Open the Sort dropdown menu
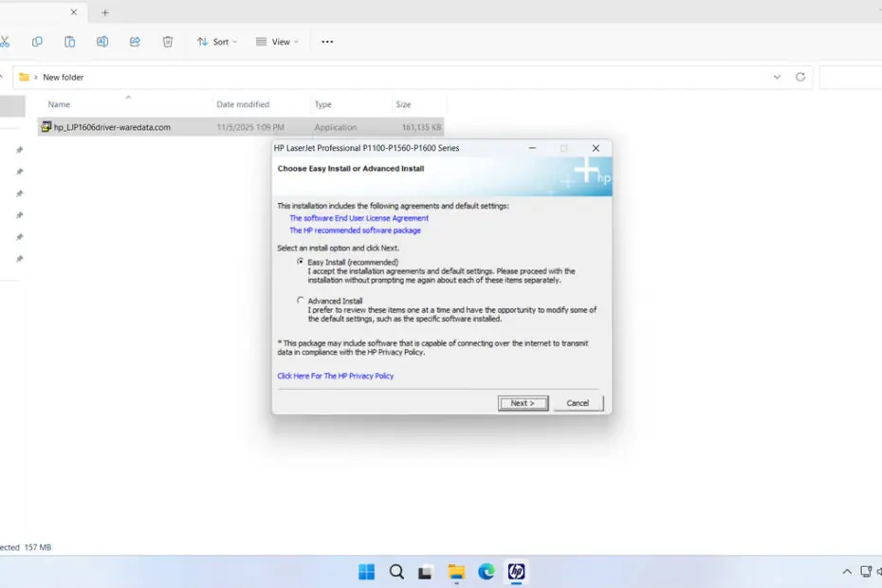Screen dimensions: 882x588 (x=216, y=42)
